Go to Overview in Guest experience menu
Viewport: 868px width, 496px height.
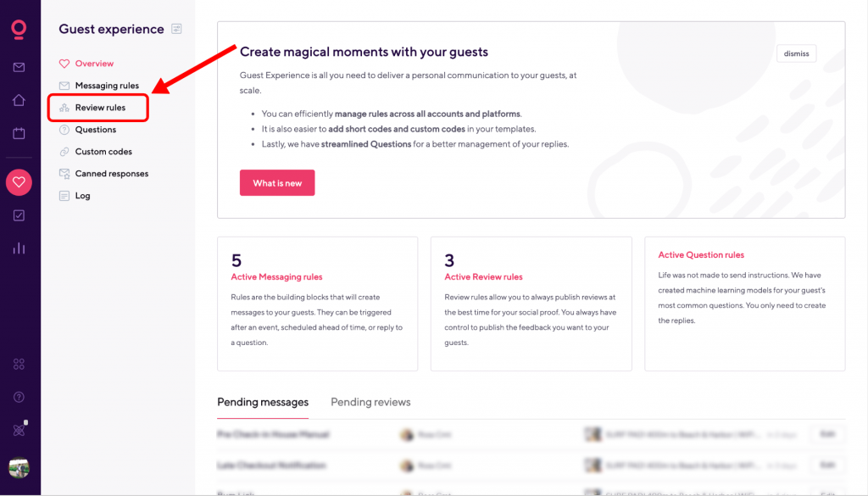(94, 64)
